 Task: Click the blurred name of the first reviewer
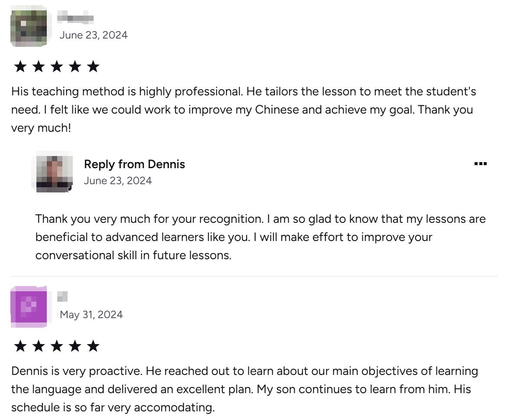(x=75, y=18)
